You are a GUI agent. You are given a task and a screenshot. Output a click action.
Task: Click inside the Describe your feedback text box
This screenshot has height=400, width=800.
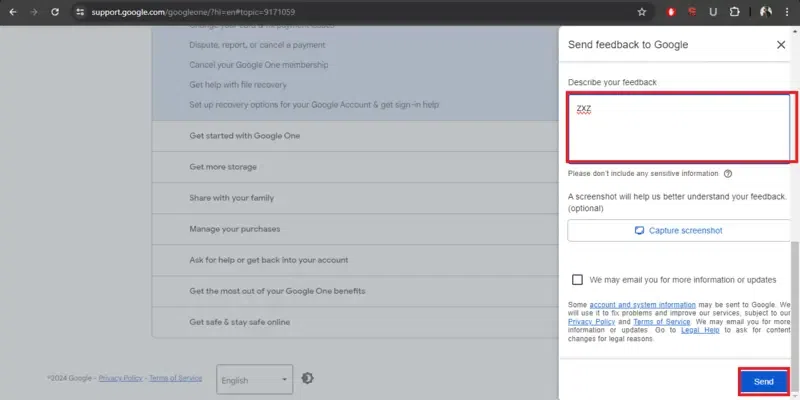[679, 128]
